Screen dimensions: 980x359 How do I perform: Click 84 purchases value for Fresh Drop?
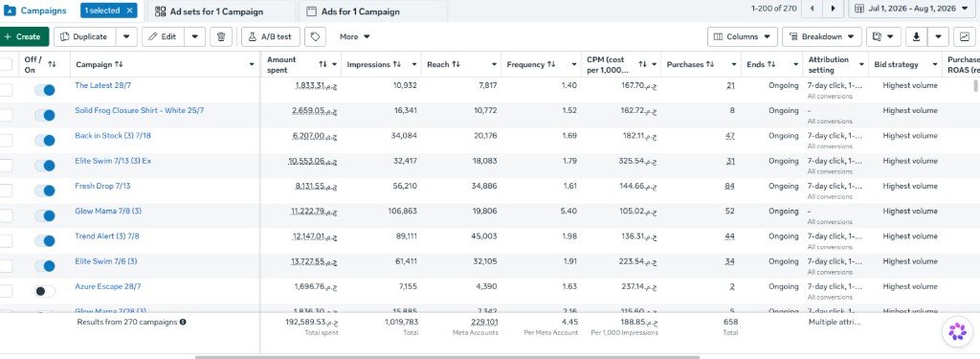click(729, 187)
